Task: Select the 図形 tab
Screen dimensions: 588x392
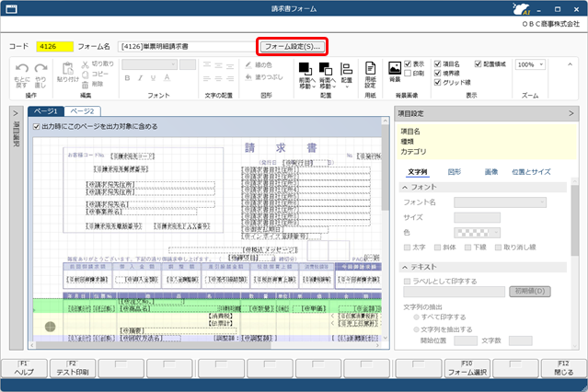Action: 455,172
